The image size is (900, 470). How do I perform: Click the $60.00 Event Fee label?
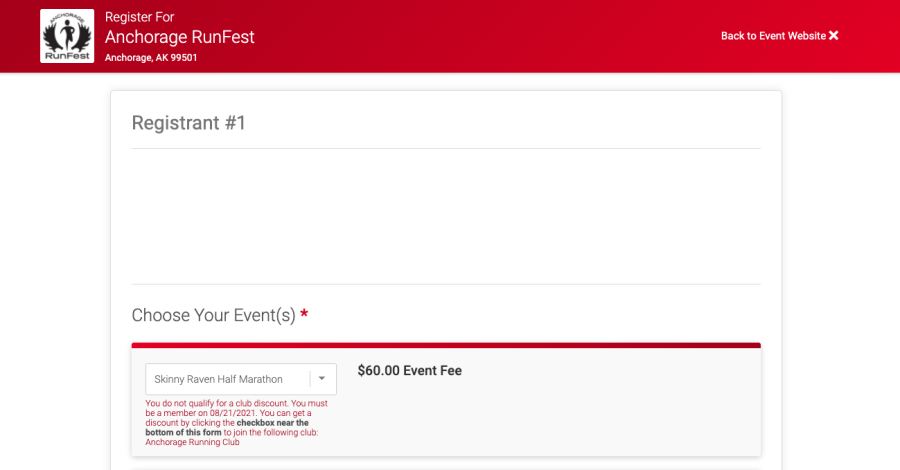tap(409, 370)
